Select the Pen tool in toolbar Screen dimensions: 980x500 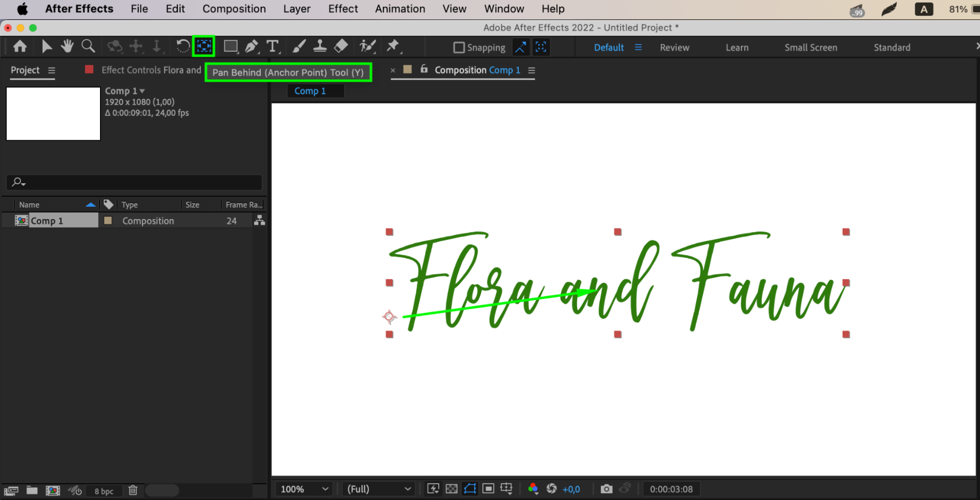coord(251,47)
